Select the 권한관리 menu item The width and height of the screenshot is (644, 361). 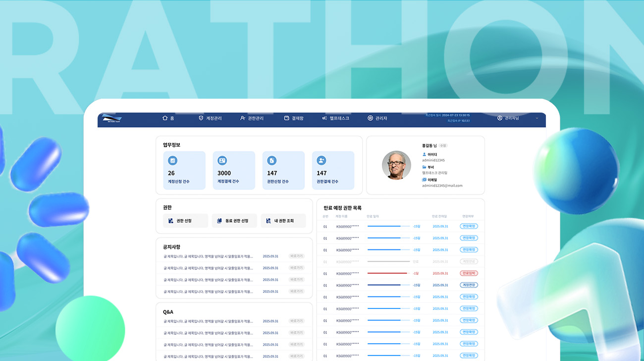(x=252, y=118)
